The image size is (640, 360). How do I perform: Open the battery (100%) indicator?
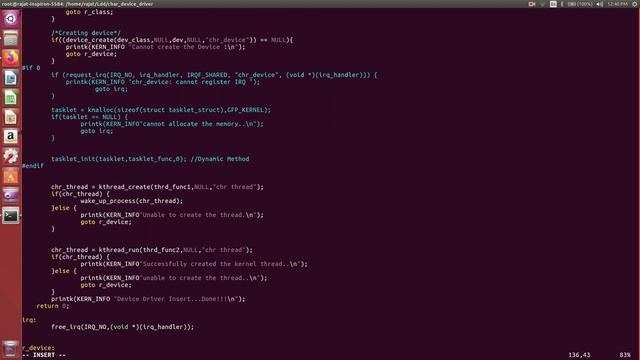pyautogui.click(x=580, y=4)
